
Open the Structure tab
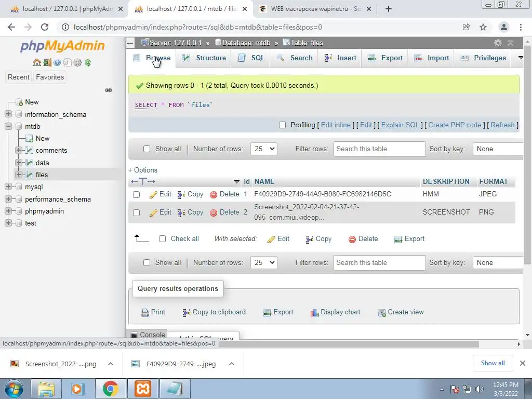click(204, 58)
